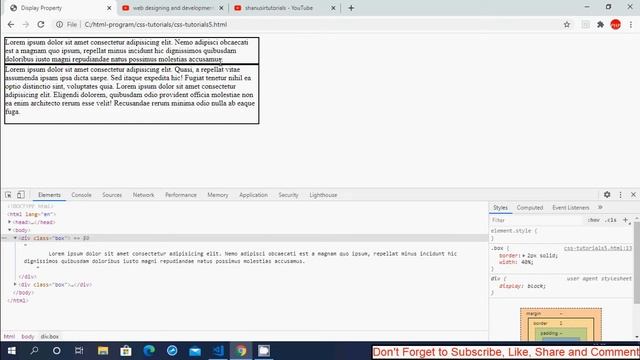Go back to the previous page
The width and height of the screenshot is (640, 360).
tap(11, 24)
